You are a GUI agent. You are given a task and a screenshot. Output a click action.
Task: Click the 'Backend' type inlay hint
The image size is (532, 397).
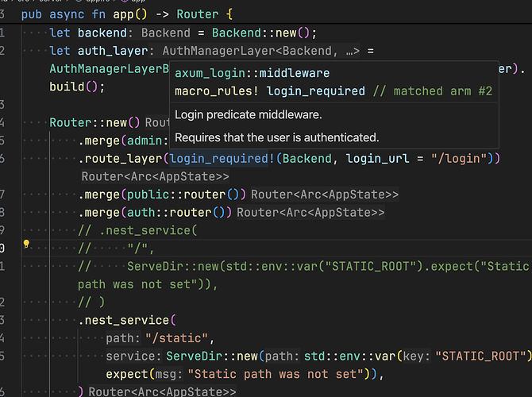tap(166, 33)
